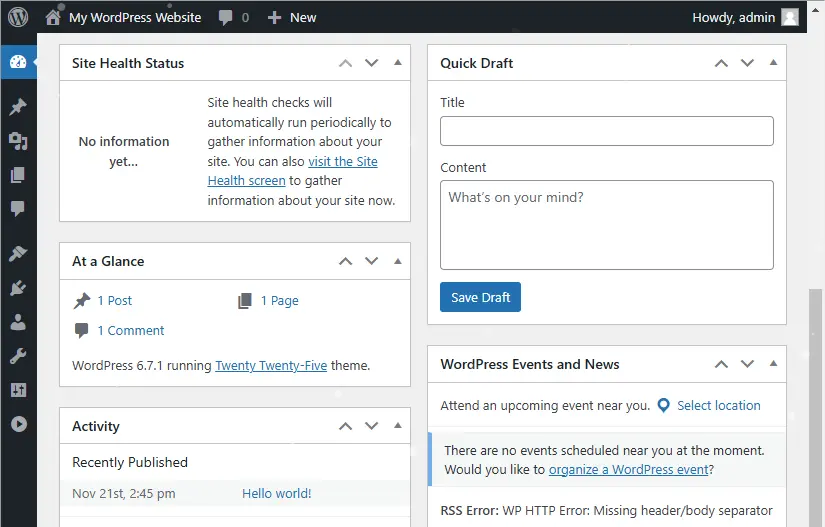825x527 pixels.
Task: Click the RSS Error message text
Action: tap(606, 511)
